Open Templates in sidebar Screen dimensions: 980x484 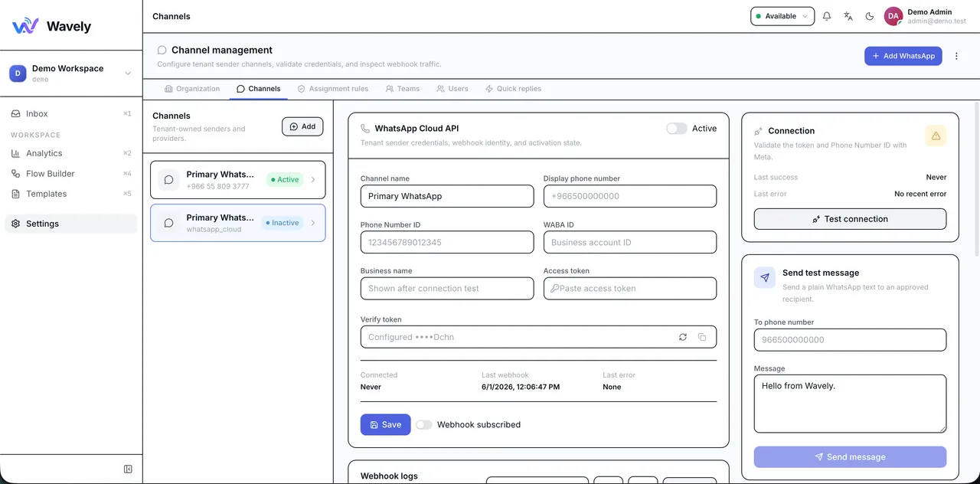71,194
